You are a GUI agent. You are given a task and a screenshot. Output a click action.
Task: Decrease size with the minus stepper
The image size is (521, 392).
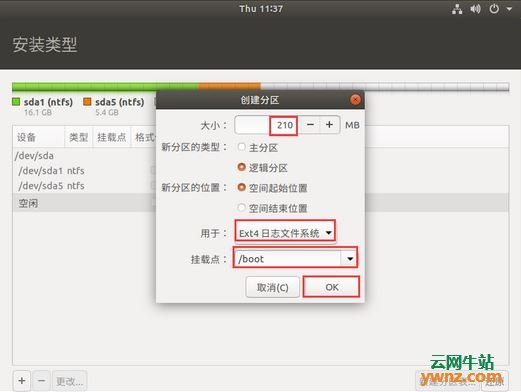[x=310, y=125]
